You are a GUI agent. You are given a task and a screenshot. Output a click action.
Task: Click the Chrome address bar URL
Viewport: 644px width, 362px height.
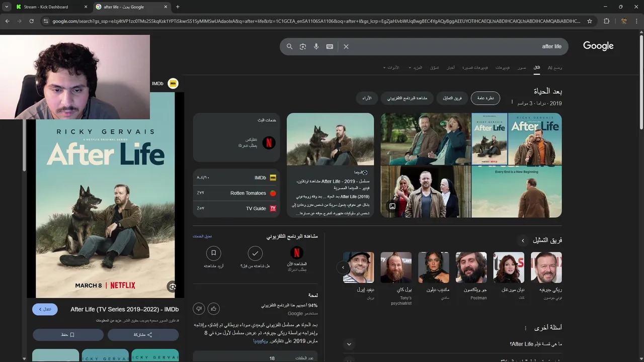(316, 21)
